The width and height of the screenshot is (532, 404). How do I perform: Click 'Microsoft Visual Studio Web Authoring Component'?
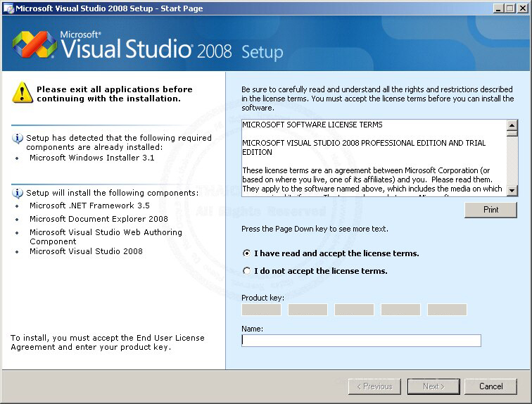pyautogui.click(x=106, y=236)
